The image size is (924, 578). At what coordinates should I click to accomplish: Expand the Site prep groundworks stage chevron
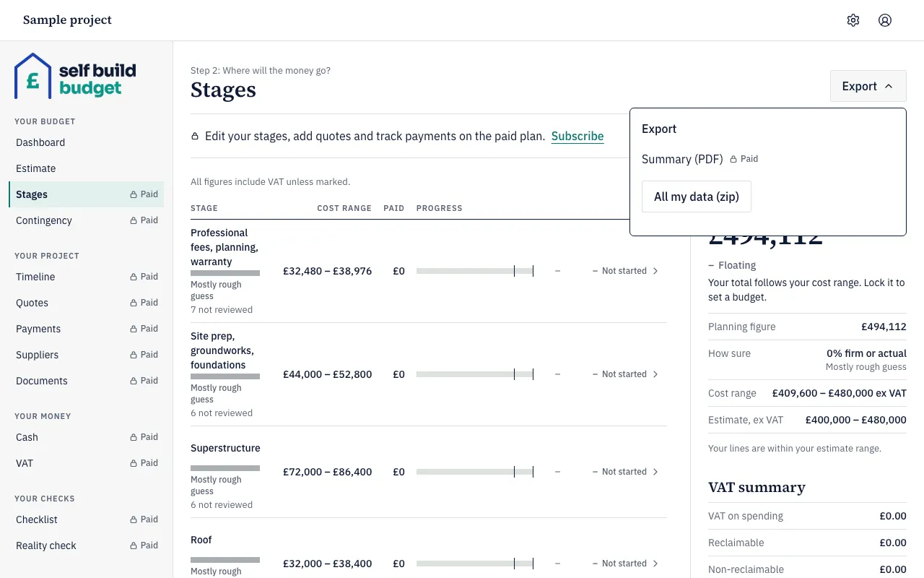tap(655, 374)
